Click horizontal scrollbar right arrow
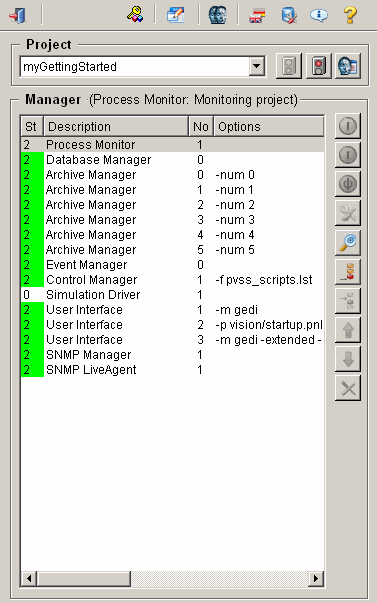377x603 pixels. coord(316,578)
